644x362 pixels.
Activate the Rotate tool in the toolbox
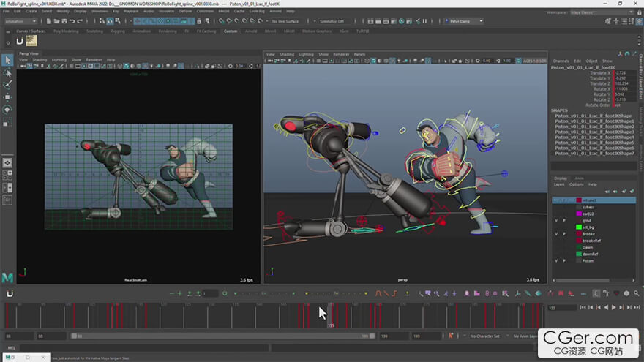(x=7, y=110)
